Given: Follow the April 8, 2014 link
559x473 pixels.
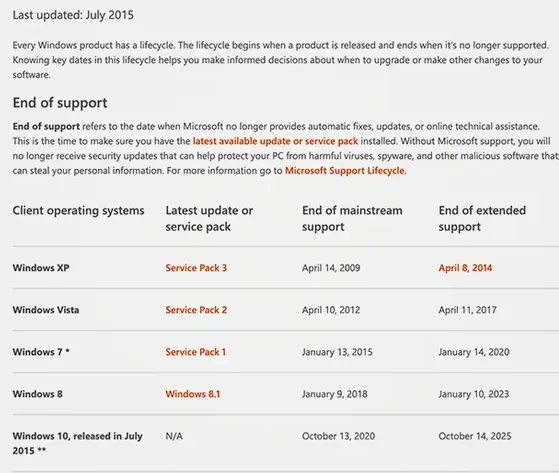Looking at the screenshot, I should 465,268.
